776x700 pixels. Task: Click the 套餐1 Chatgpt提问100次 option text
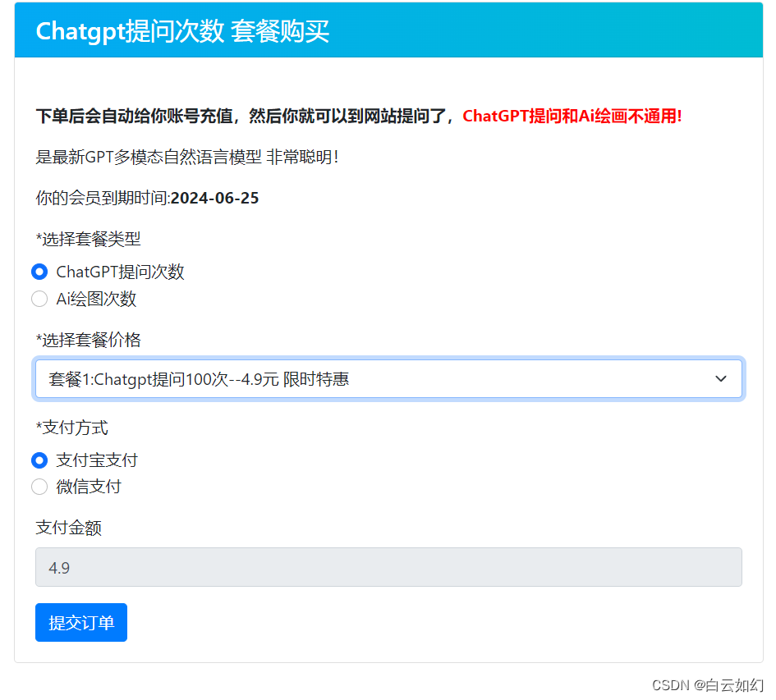click(x=199, y=379)
